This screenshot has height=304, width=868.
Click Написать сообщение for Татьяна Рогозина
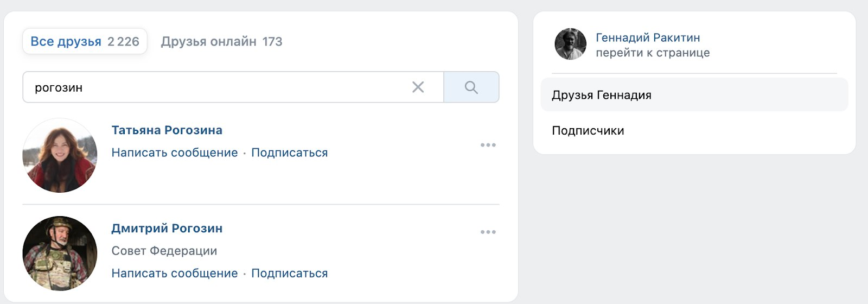coord(175,153)
